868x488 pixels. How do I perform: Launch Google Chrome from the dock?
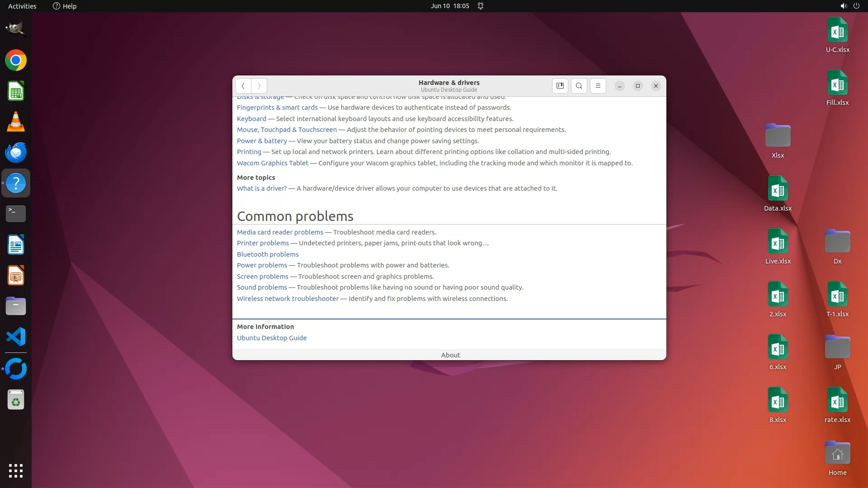pos(16,61)
